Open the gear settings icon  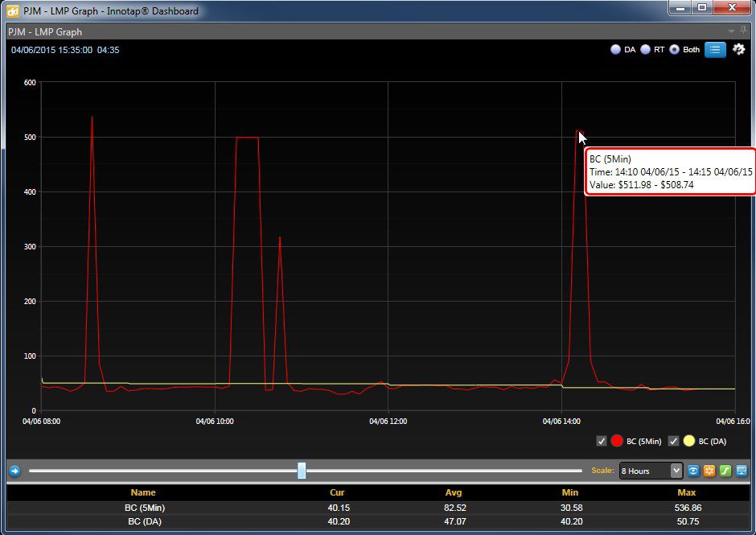point(738,49)
